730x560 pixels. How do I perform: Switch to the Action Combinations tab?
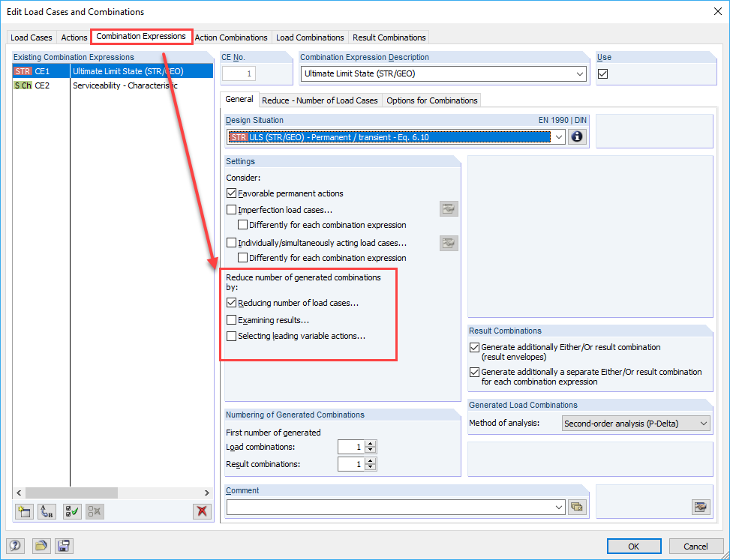[231, 37]
